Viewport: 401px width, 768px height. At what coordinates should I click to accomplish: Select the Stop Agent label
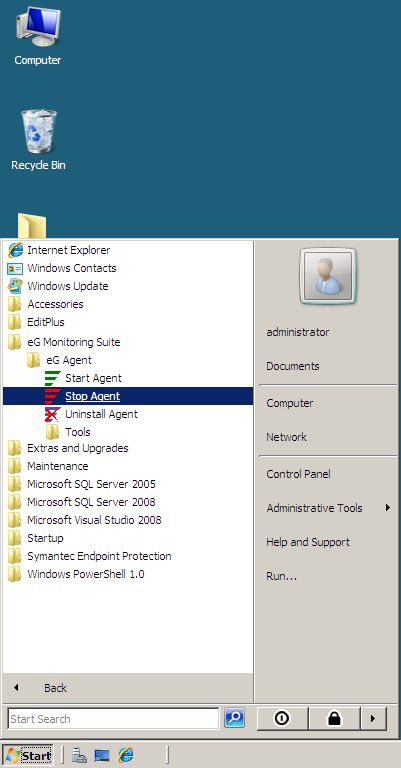93,396
